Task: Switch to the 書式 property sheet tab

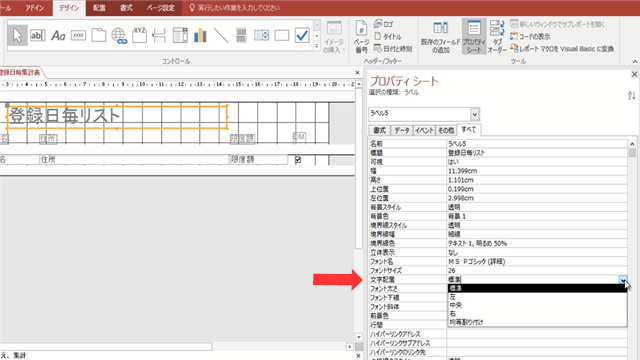Action: tap(379, 130)
